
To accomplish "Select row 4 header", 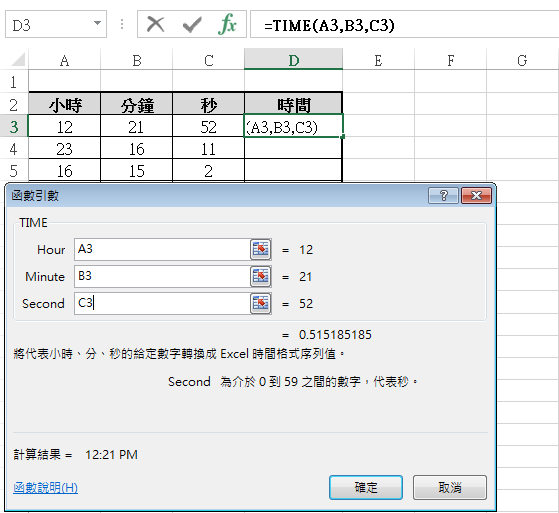I will coord(14,149).
